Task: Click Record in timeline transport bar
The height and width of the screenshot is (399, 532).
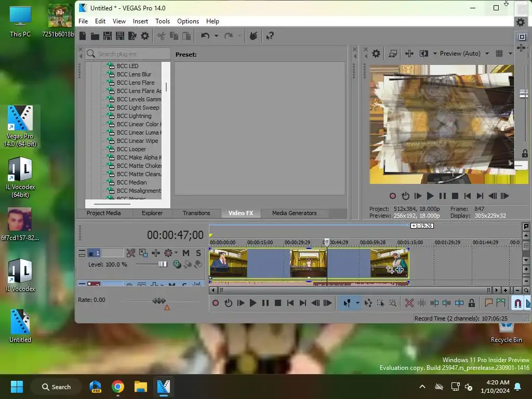Action: [x=216, y=303]
